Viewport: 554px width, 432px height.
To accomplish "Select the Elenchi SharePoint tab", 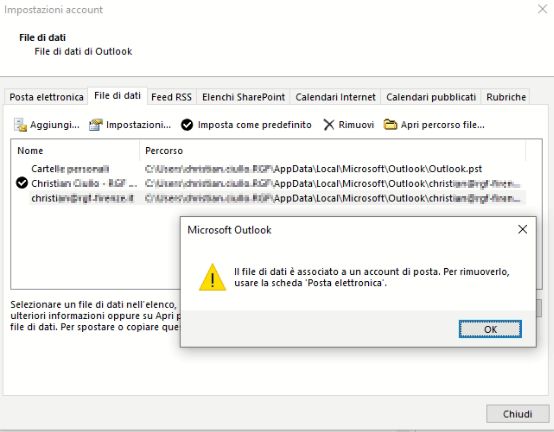I will 243,97.
